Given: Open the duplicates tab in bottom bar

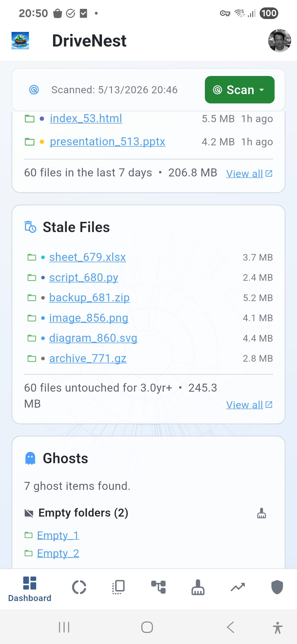Looking at the screenshot, I should 119,587.
